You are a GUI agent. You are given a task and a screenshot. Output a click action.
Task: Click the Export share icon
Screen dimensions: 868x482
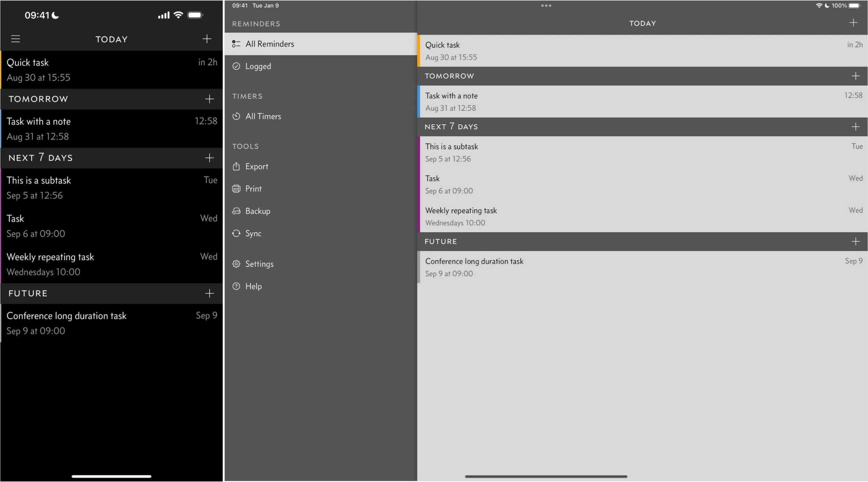pyautogui.click(x=236, y=167)
